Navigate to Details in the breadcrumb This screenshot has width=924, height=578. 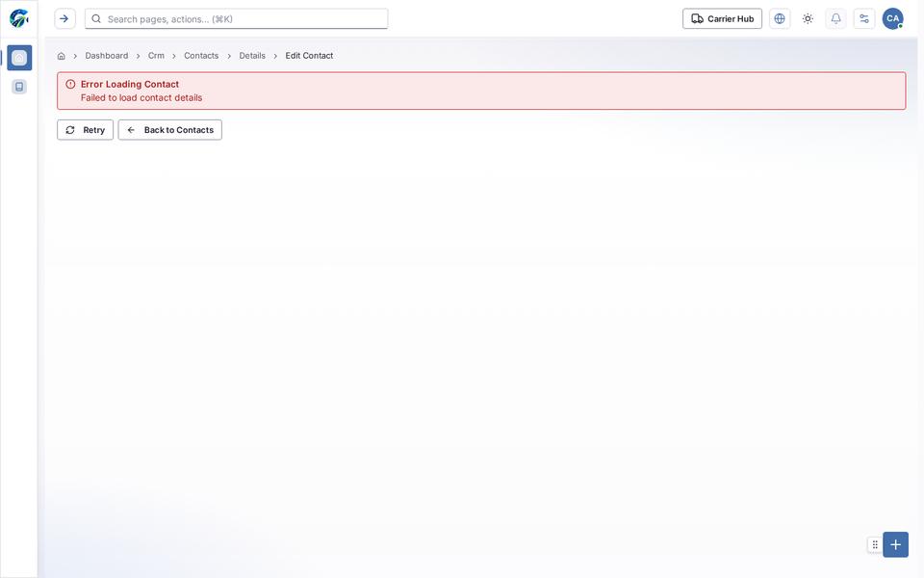coord(252,56)
